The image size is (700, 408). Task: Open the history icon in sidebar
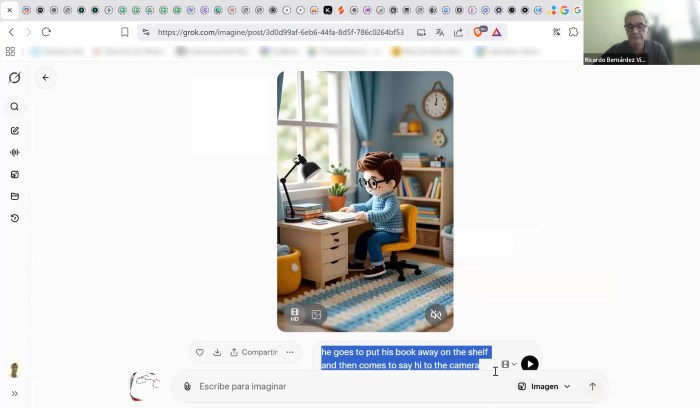click(x=14, y=218)
